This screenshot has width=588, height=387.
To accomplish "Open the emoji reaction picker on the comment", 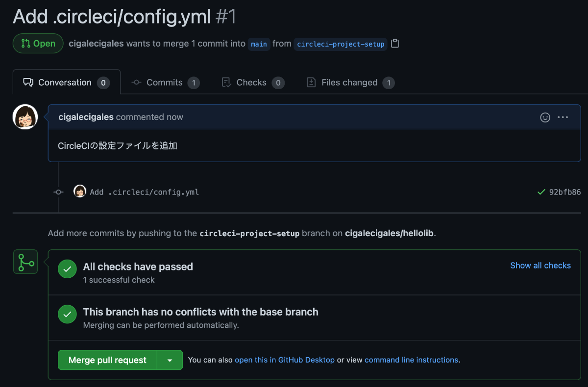I will [x=545, y=117].
